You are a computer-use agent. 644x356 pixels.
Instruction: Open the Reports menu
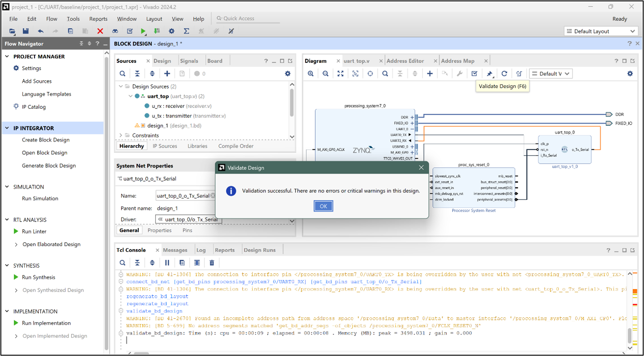tap(98, 19)
